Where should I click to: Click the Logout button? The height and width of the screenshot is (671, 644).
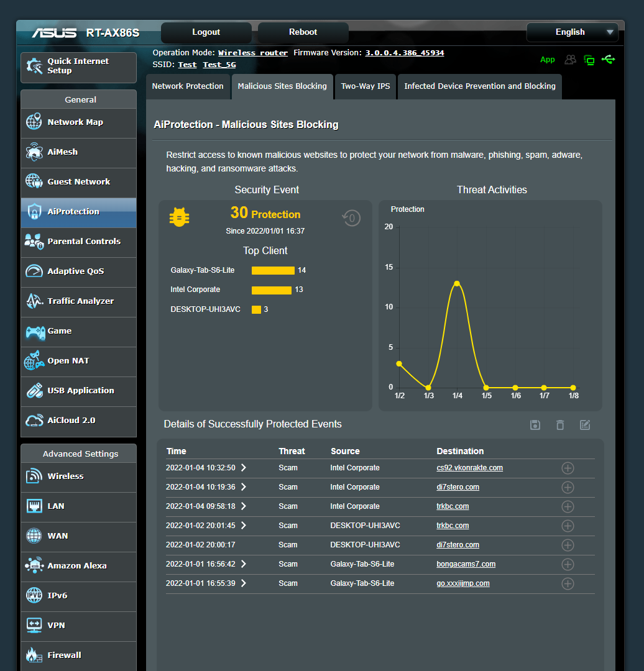point(206,32)
